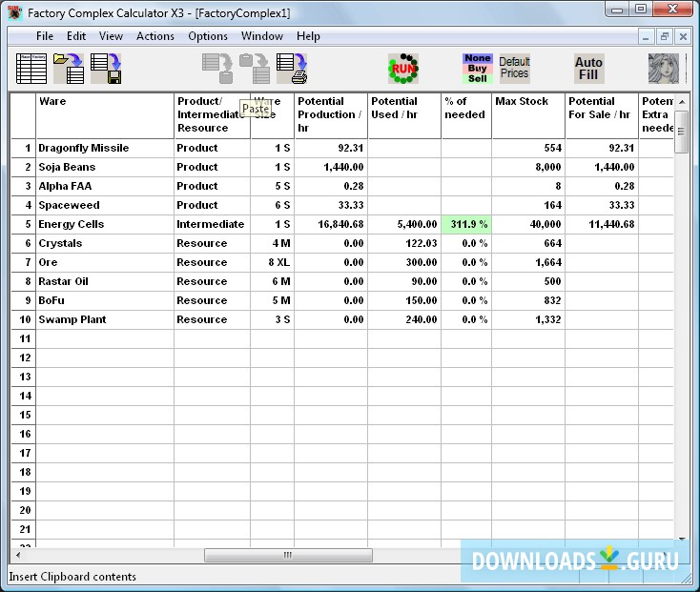Click the horizontal scrollbar left arrow
The image size is (700, 592).
coord(18,556)
